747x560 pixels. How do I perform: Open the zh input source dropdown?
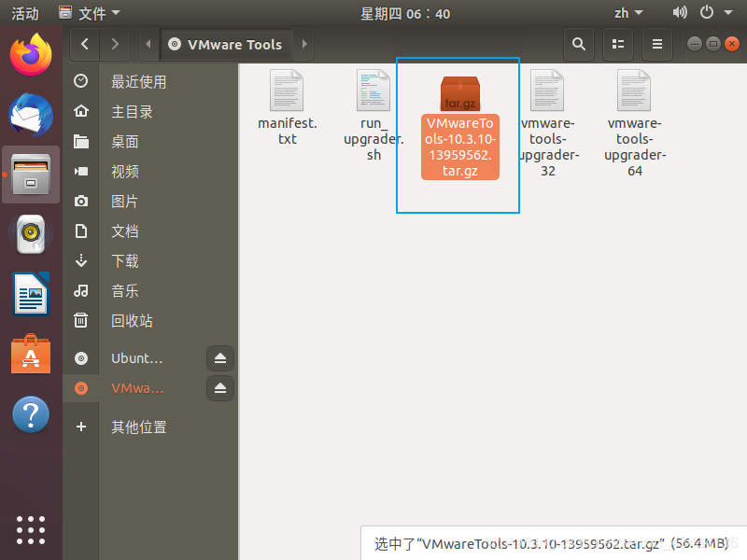coord(627,13)
